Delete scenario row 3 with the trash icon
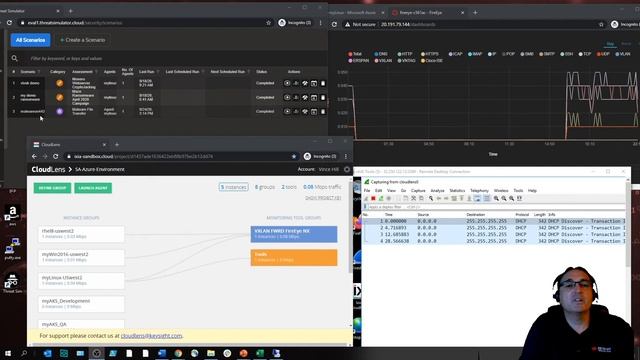The image size is (640, 360). pos(323,111)
